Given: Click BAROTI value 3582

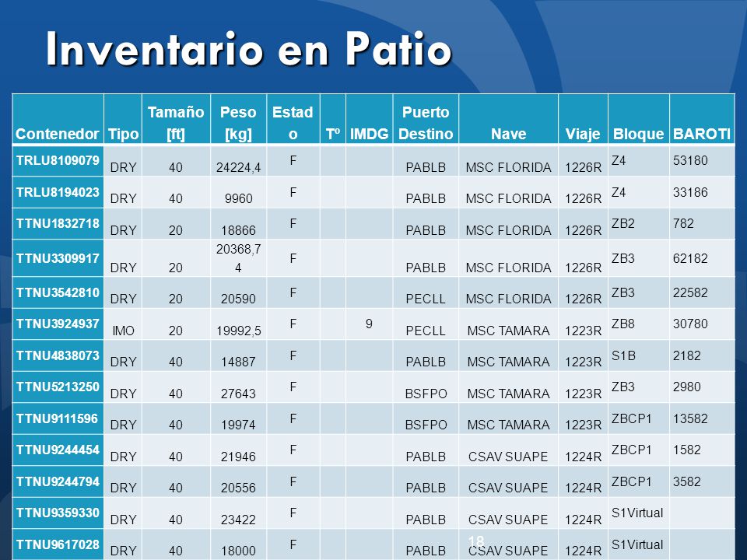Looking at the screenshot, I should [x=686, y=481].
